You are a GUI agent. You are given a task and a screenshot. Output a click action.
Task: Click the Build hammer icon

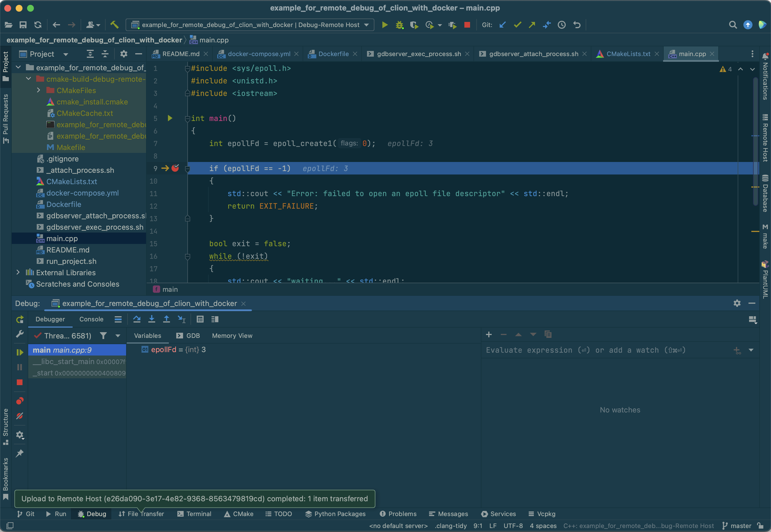pos(114,25)
